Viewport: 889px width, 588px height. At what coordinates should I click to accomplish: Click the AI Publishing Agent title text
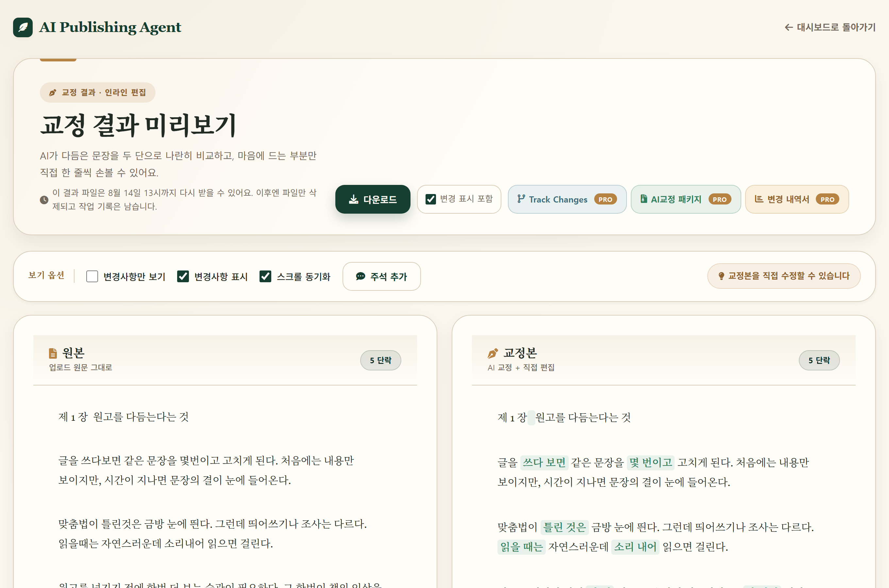(110, 27)
